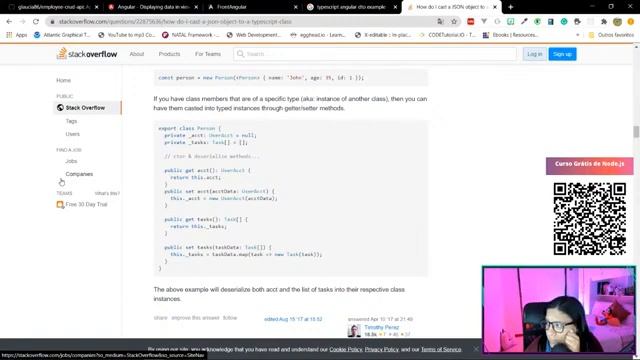Image resolution: width=640 pixels, height=360 pixels.
Task: Click the page vertical scrollbar thumb
Action: click(636, 132)
